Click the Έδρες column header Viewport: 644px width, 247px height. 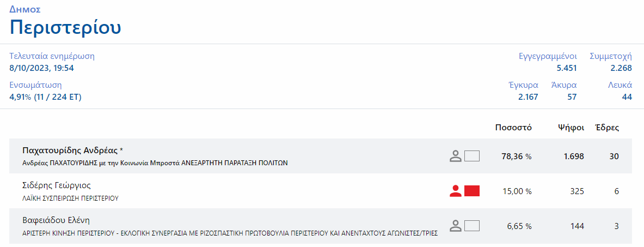pyautogui.click(x=608, y=128)
